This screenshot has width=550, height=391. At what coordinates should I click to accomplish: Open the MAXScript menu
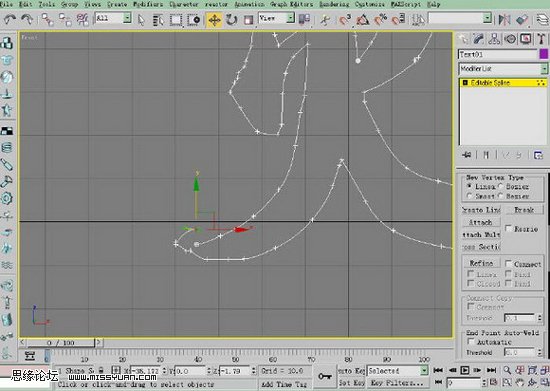pyautogui.click(x=405, y=5)
